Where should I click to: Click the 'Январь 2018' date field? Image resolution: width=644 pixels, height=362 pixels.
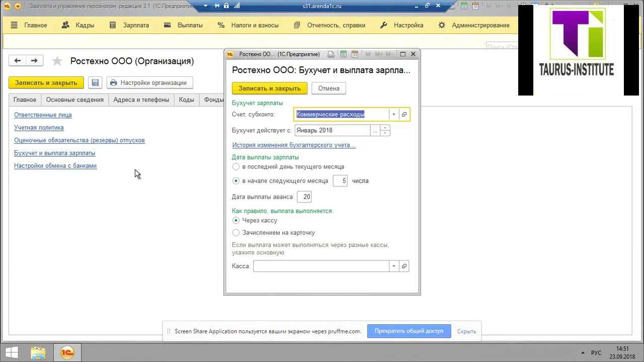[x=332, y=131]
